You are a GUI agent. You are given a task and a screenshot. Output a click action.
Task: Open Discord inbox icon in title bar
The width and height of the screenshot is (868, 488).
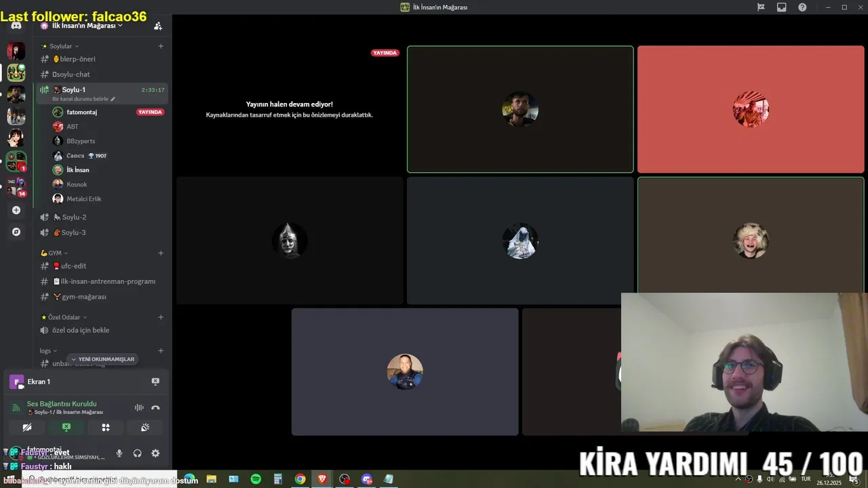(781, 7)
